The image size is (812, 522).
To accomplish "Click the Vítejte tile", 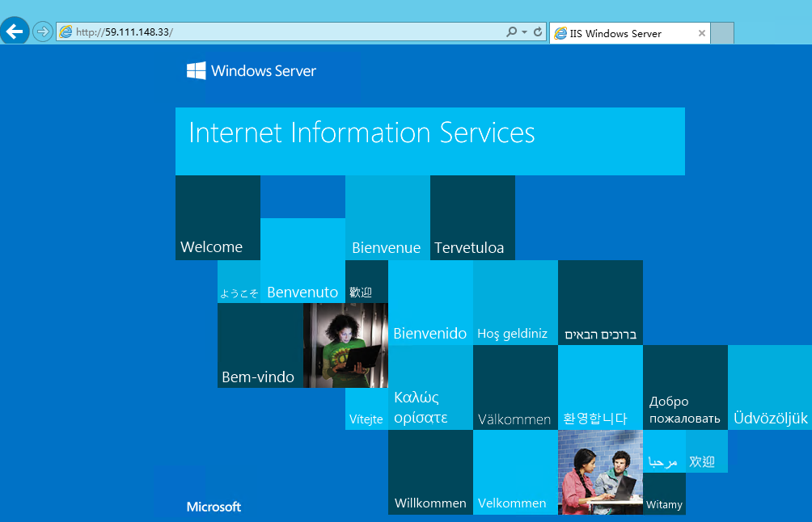I will (366, 409).
